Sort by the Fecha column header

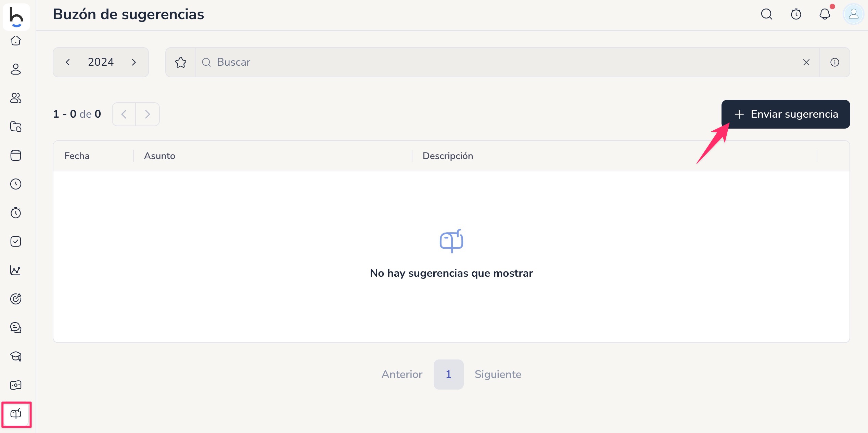coord(77,156)
